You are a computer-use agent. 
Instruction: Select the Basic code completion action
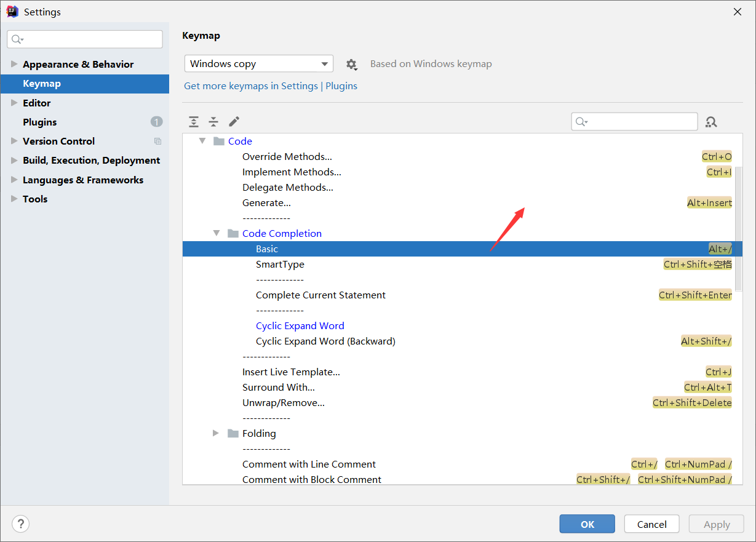pos(462,249)
